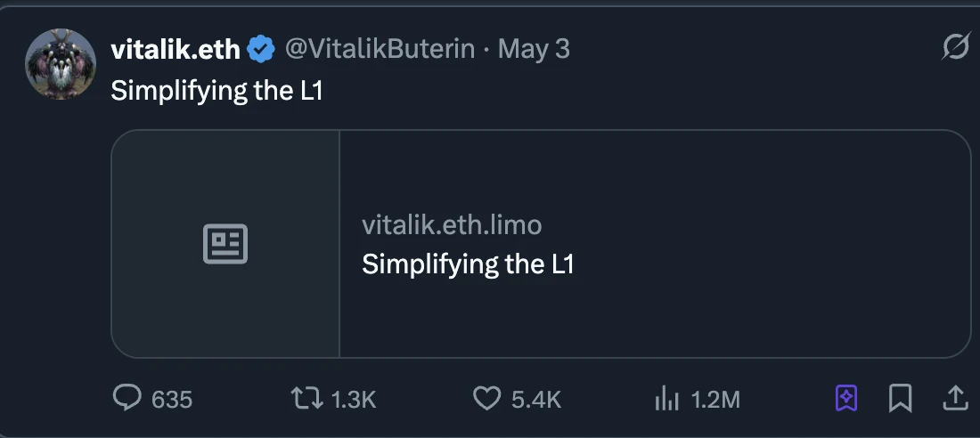Open the @VitalikButerin handle link

point(379,49)
